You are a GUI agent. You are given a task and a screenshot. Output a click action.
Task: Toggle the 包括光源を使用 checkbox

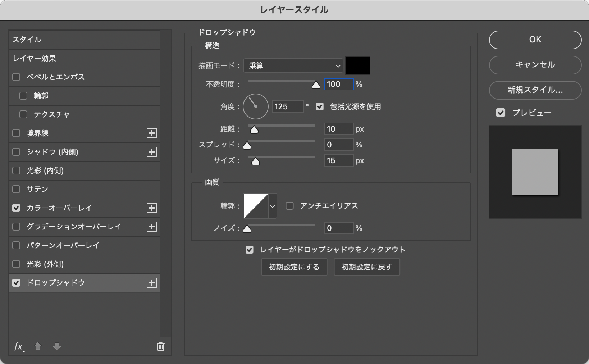coord(320,106)
